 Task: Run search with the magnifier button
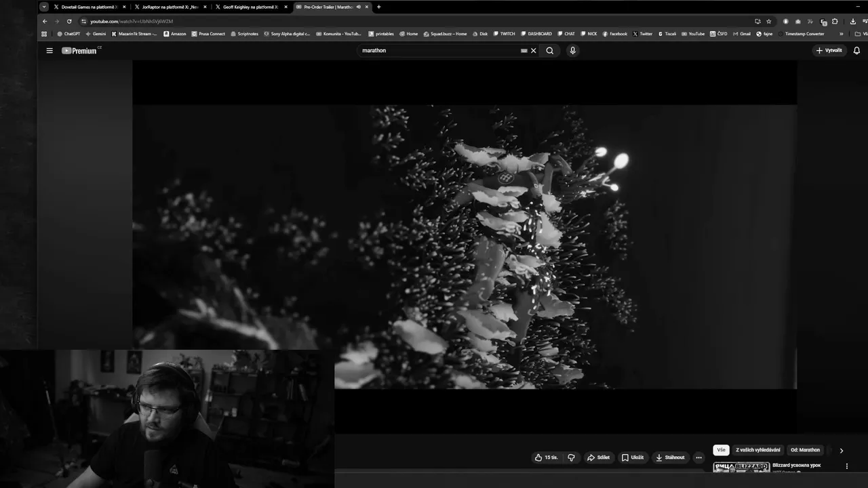[550, 51]
